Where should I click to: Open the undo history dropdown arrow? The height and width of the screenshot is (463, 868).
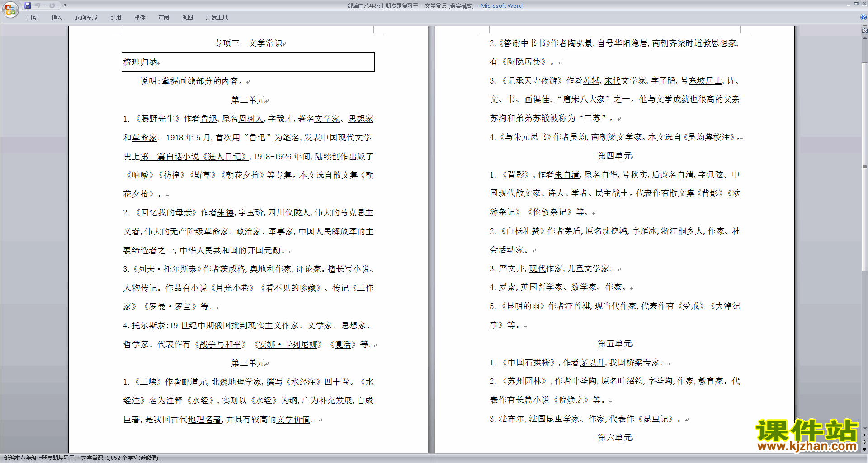[44, 5]
